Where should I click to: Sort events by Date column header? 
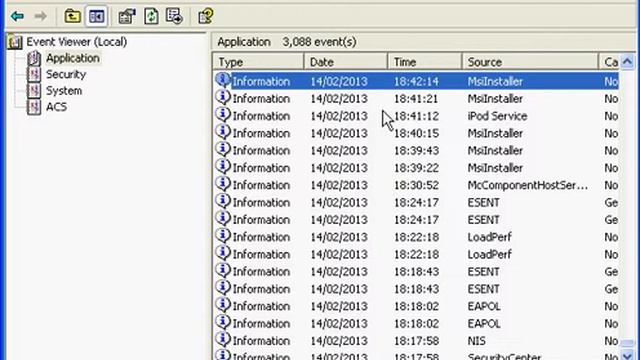coord(346,62)
